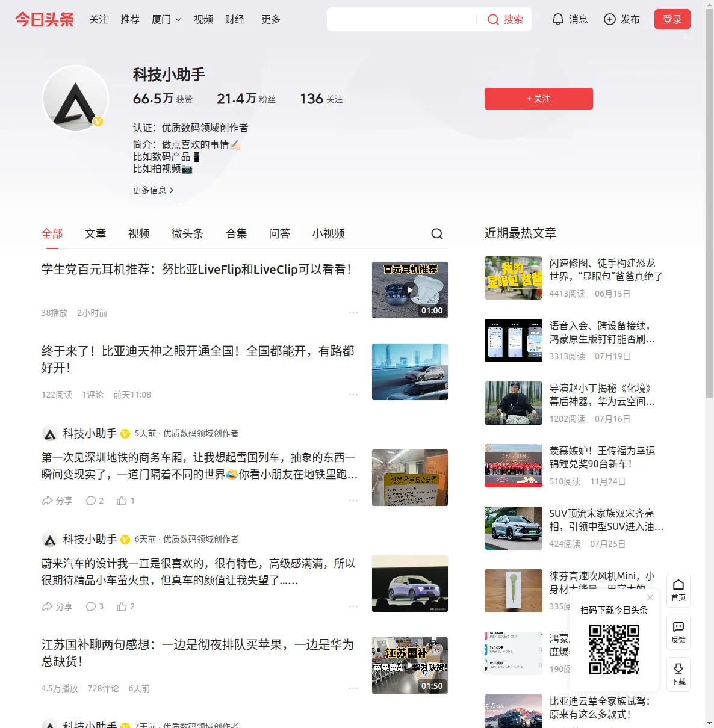This screenshot has width=714, height=728.
Task: Click the 江苏国补 video thumbnail
Action: point(410,665)
